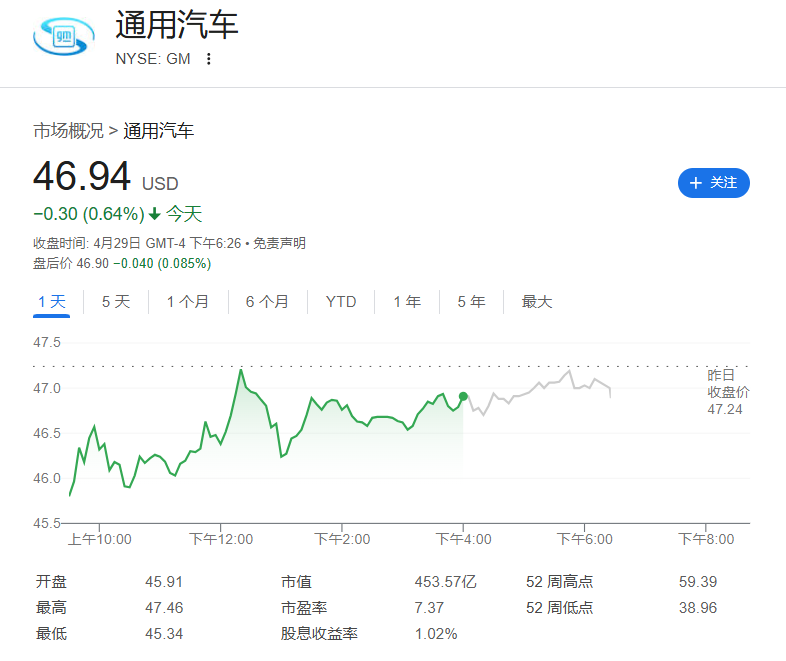Click the −0.30 (0.64%) change text

pos(89,214)
